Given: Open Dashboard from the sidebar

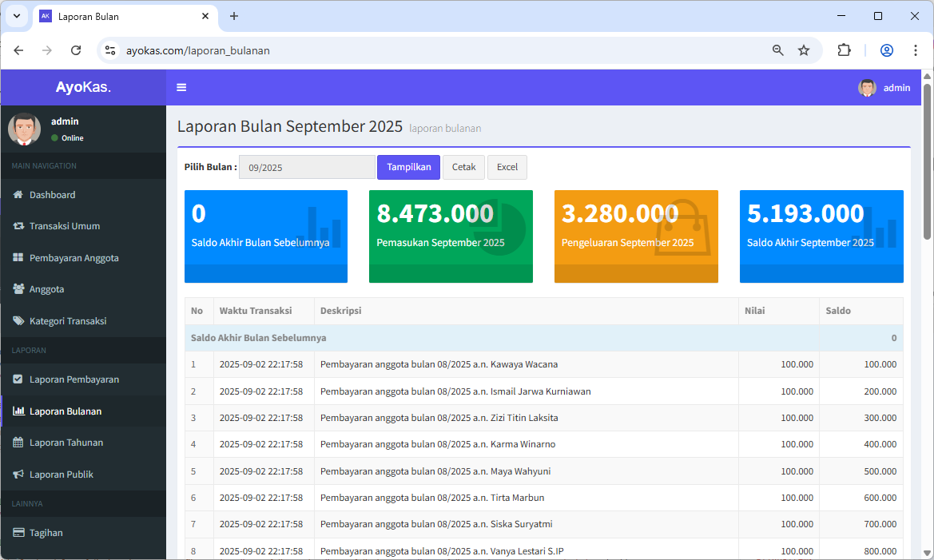Looking at the screenshot, I should point(52,195).
